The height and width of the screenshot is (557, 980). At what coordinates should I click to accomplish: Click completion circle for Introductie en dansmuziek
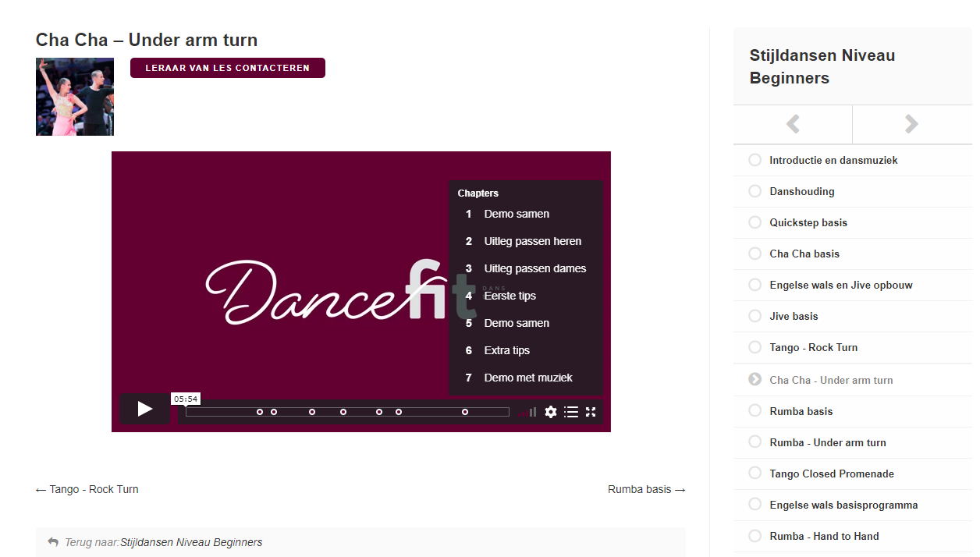[755, 160]
